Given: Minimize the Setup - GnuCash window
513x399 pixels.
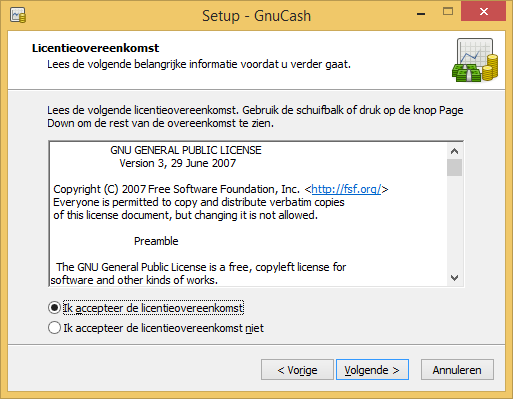Looking at the screenshot, I should pos(421,14).
